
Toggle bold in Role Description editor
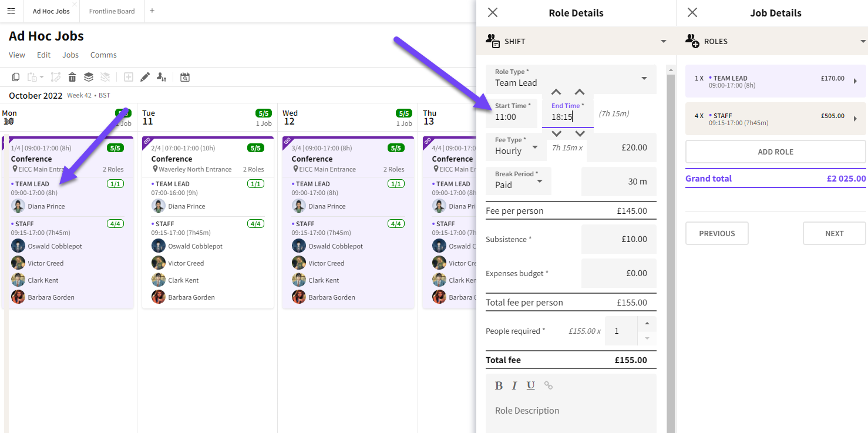pos(499,385)
